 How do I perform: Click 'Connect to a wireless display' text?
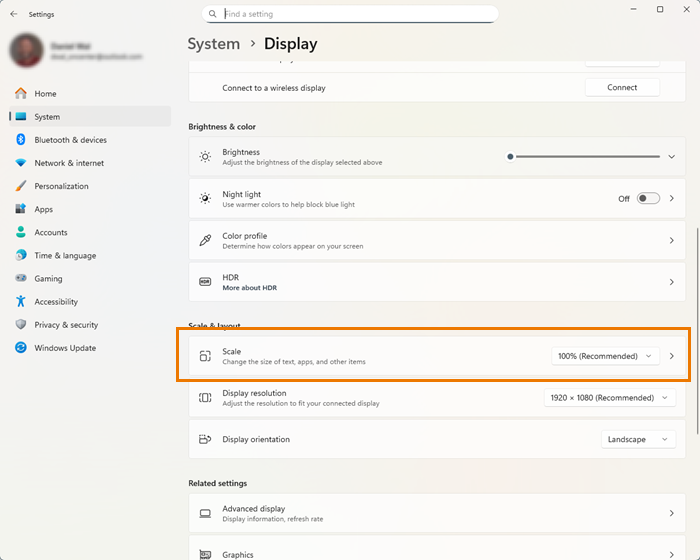click(x=274, y=88)
